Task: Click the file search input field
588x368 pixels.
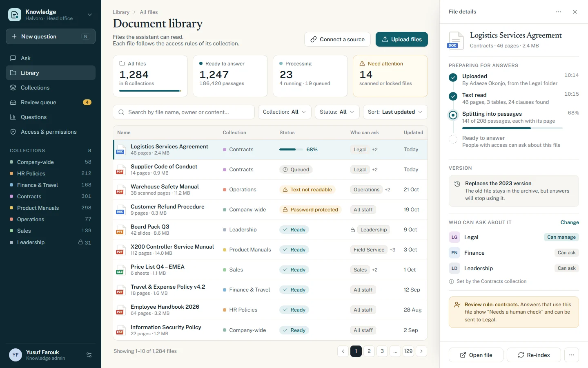Action: 184,112
